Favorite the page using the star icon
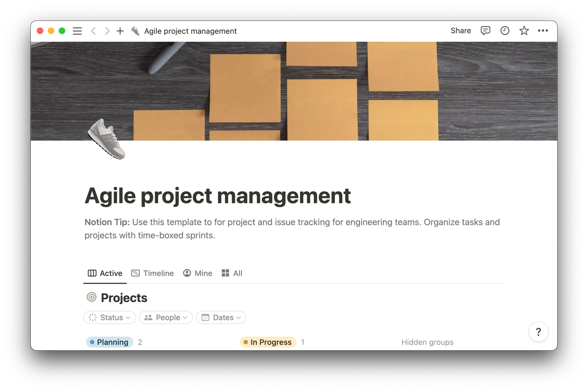 (524, 31)
